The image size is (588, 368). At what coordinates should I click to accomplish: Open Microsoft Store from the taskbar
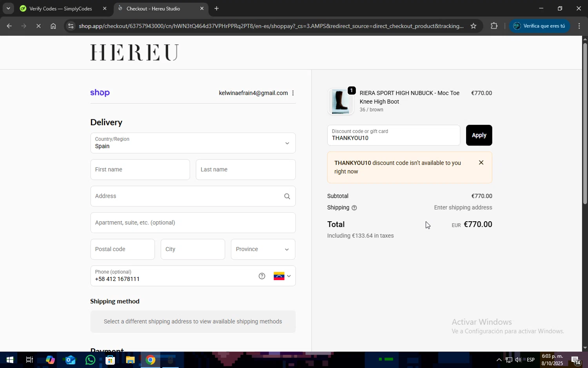[x=110, y=360]
